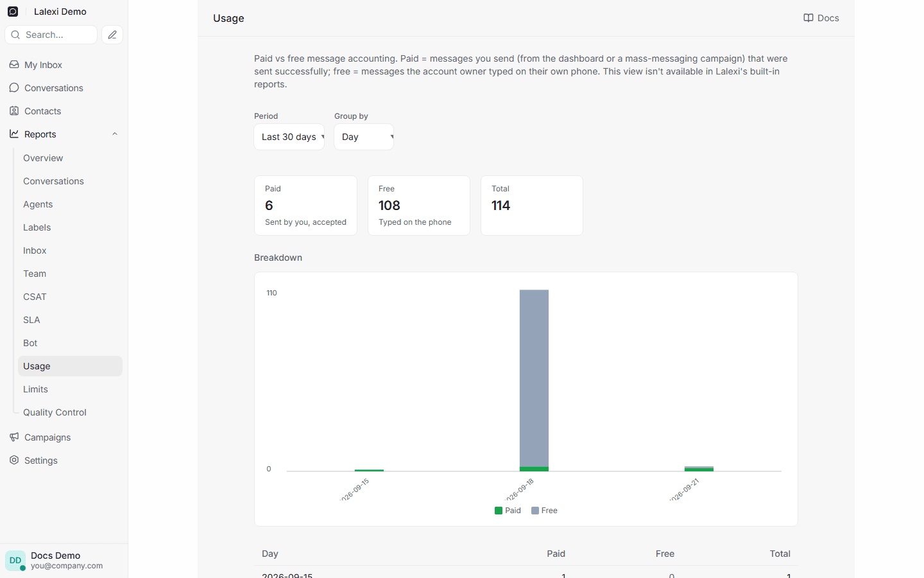Select the Usage report item
This screenshot has width=924, height=578.
(70, 366)
